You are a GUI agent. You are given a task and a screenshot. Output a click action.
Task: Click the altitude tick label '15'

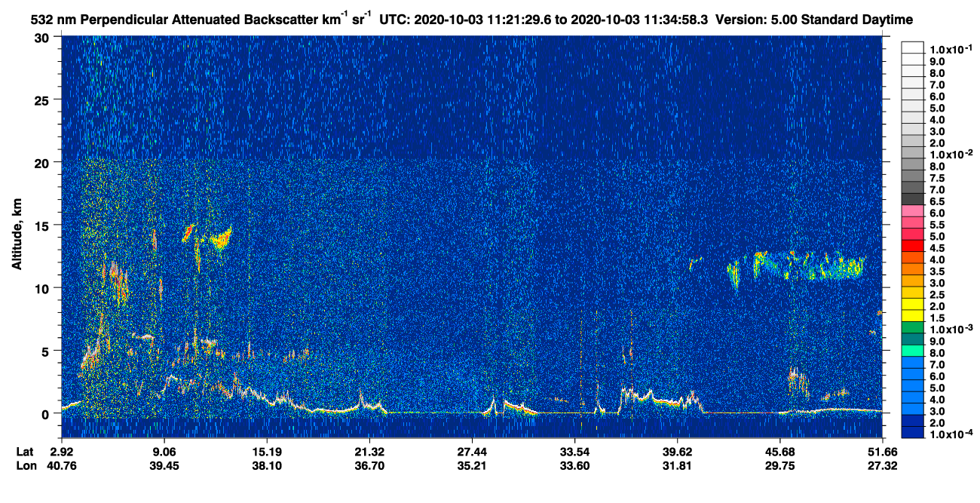tap(44, 225)
